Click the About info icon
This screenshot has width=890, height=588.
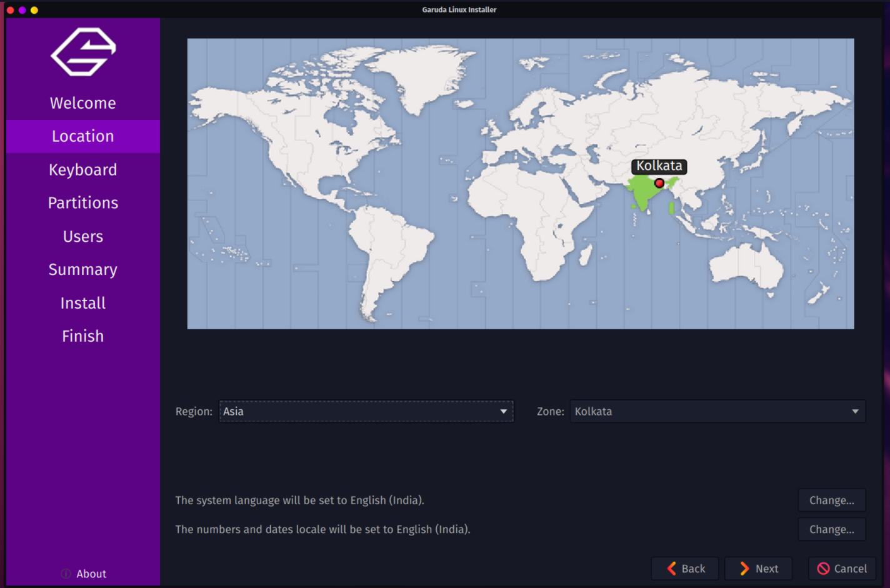point(65,574)
